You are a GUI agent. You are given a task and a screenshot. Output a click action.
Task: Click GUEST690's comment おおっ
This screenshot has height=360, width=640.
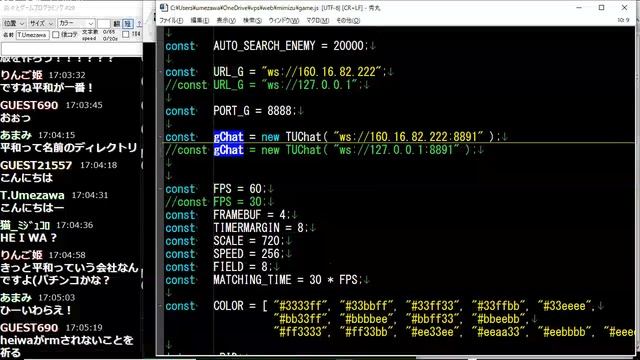tap(16, 118)
